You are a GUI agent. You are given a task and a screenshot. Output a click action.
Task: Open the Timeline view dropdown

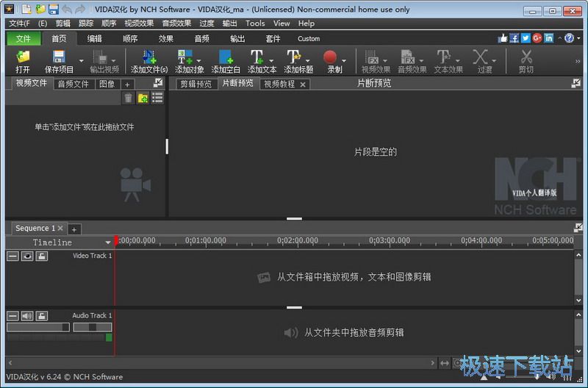click(108, 242)
